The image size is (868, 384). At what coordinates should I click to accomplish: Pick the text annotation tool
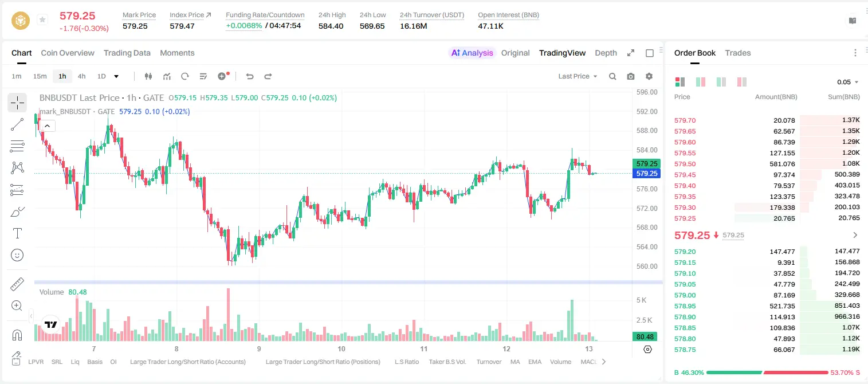click(17, 233)
